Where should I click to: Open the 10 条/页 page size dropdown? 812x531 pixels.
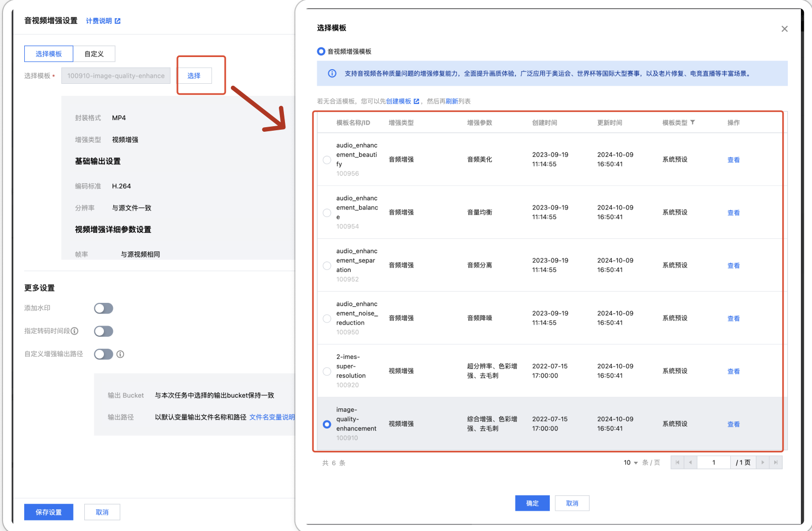631,463
